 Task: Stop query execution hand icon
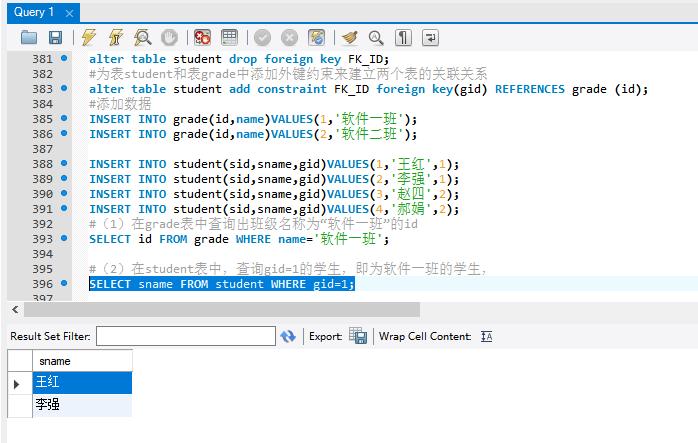tap(170, 37)
